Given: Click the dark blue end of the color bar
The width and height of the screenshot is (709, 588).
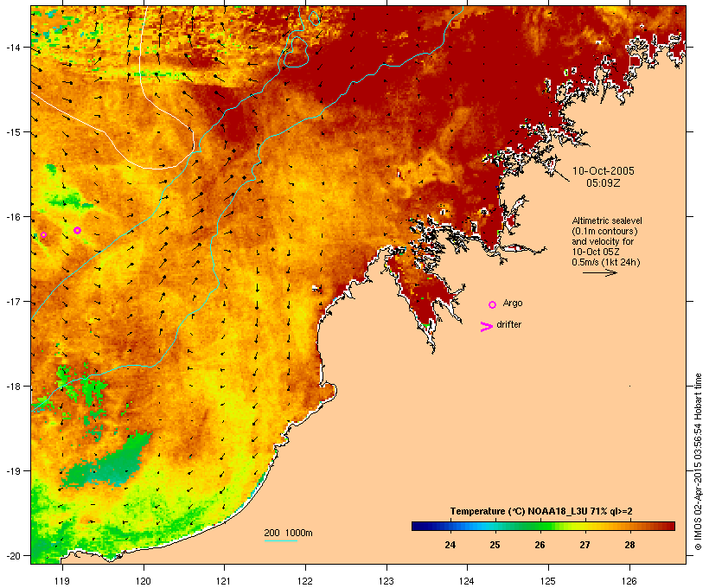Looking at the screenshot, I should (418, 526).
